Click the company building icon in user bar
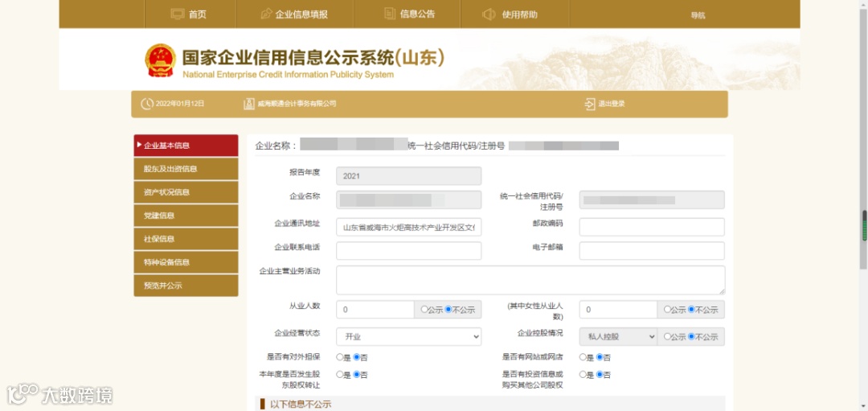 point(249,104)
